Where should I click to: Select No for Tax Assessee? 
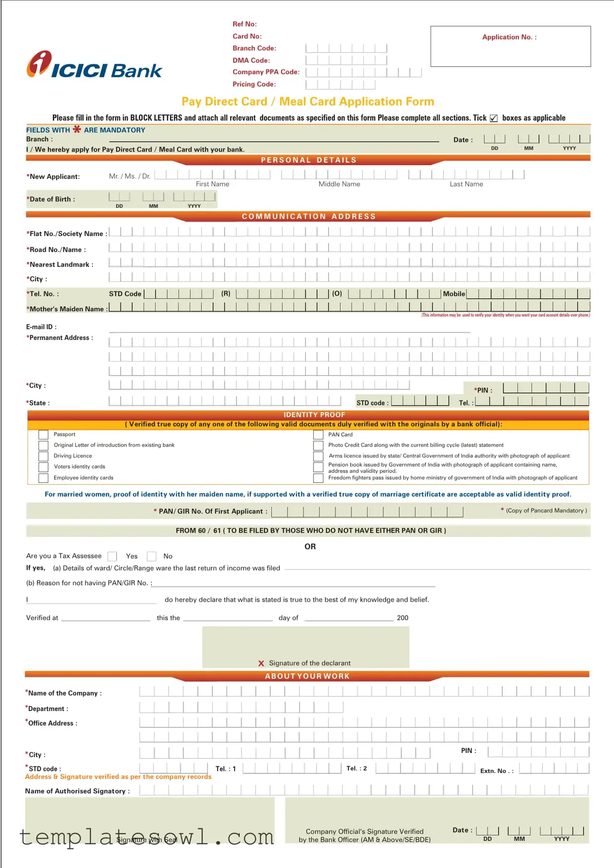tap(152, 556)
